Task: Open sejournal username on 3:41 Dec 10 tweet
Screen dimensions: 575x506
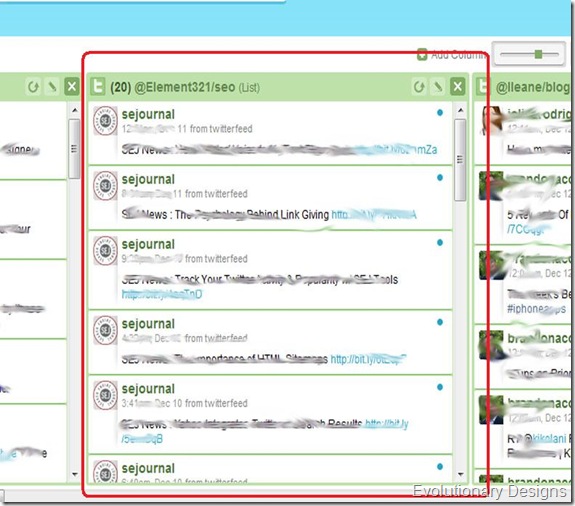Action: (x=148, y=389)
